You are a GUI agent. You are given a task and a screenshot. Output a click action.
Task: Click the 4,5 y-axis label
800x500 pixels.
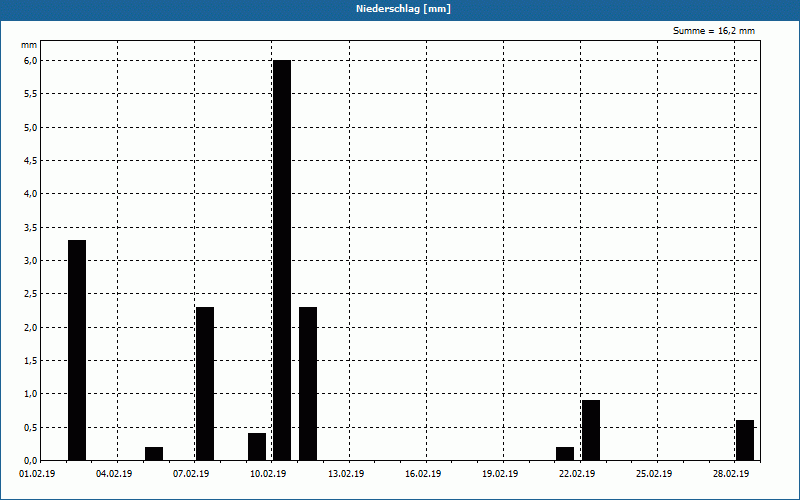(31, 161)
